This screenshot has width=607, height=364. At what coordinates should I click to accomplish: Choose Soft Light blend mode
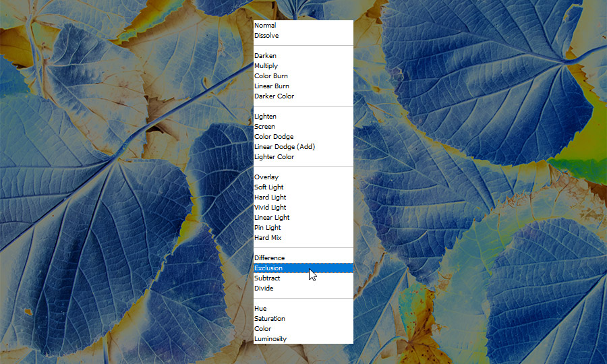point(303,187)
